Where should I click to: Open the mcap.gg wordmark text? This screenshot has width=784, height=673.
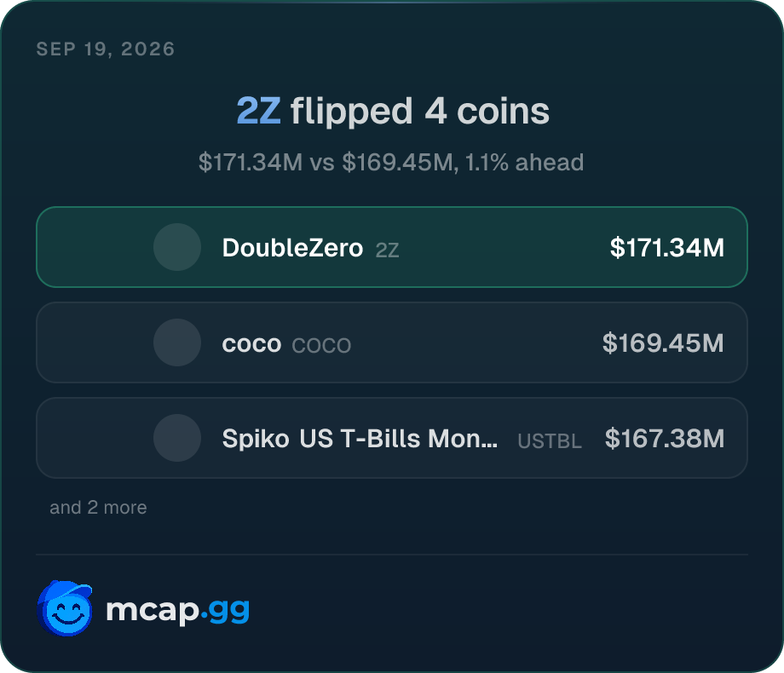pos(178,611)
